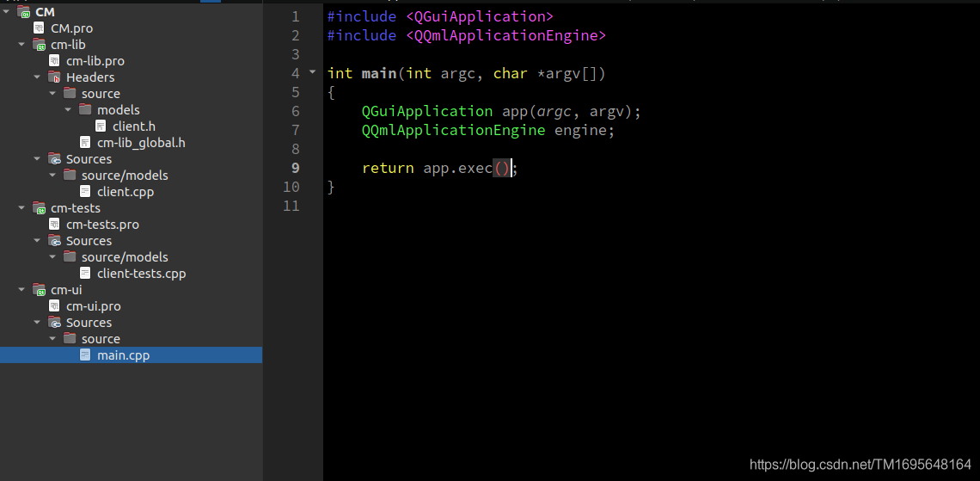This screenshot has width=980, height=481.
Task: Open client.cpp source file
Action: (126, 191)
